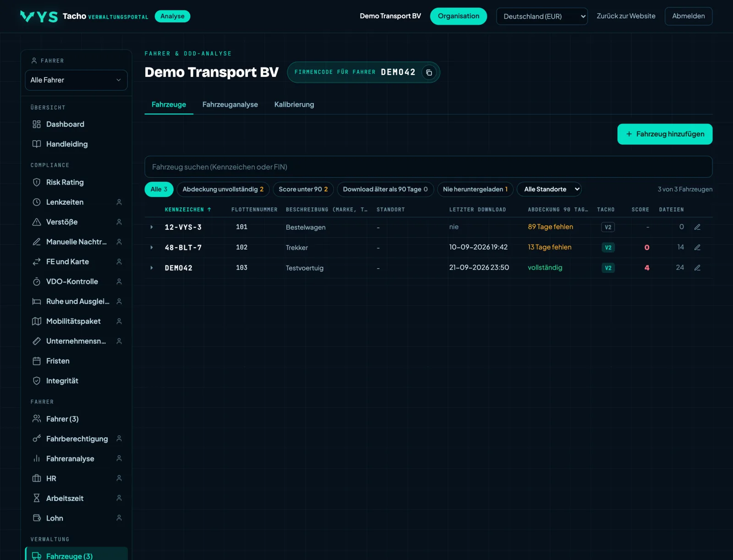Screen dimensions: 733x560
Task: Focus the Fahrzeug suchen search field
Action: 428,167
